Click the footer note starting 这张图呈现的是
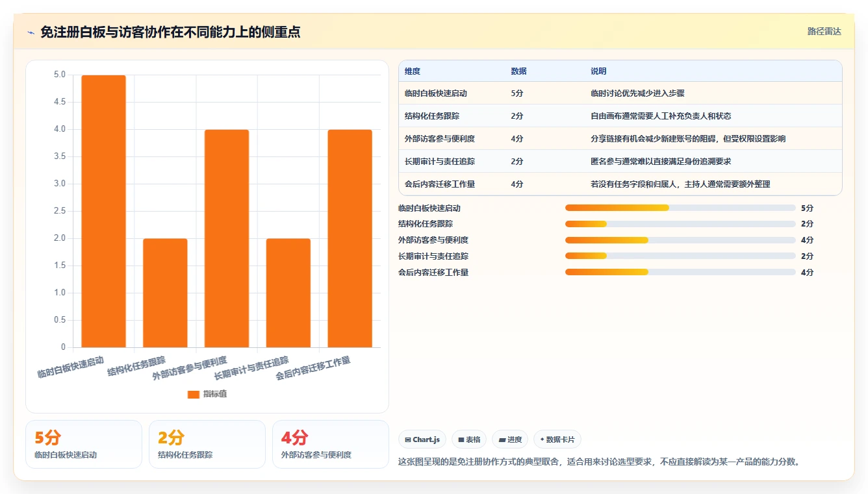The height and width of the screenshot is (494, 868). (x=598, y=462)
